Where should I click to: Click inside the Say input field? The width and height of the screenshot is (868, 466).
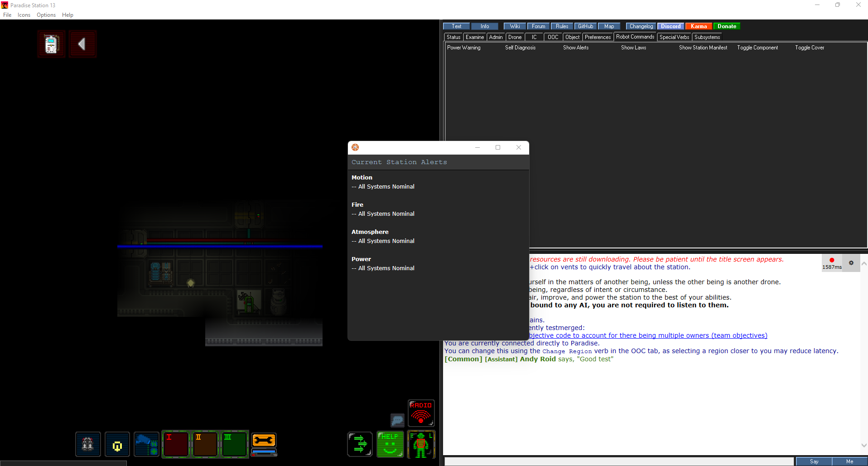pos(616,461)
